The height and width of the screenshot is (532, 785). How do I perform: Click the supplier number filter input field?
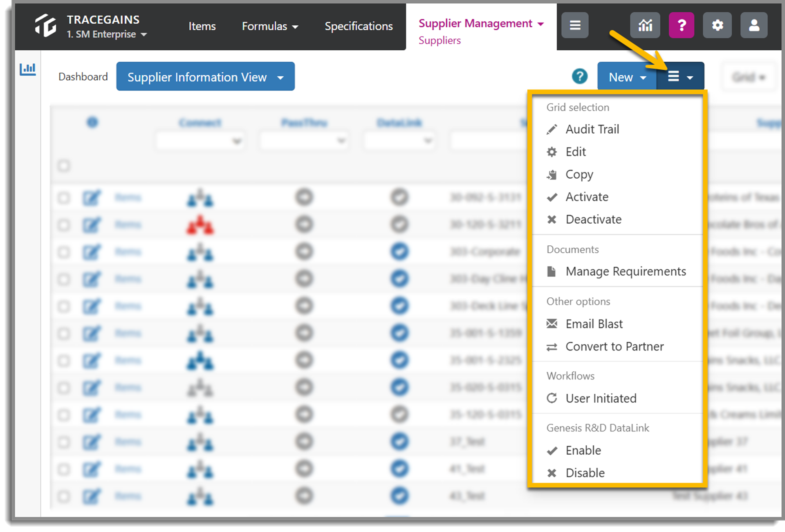click(489, 141)
